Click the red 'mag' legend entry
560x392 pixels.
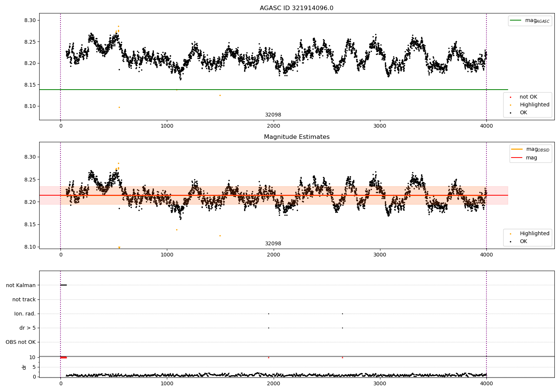pyautogui.click(x=524, y=158)
